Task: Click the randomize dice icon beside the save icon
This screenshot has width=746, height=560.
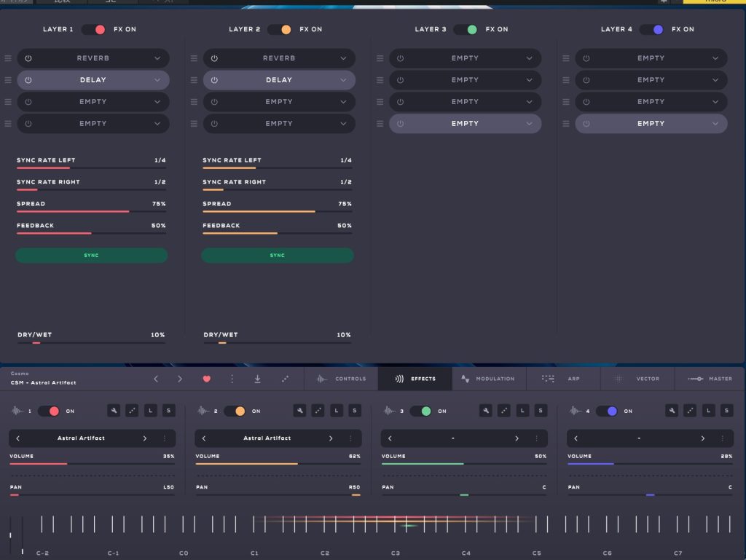Action: click(284, 379)
